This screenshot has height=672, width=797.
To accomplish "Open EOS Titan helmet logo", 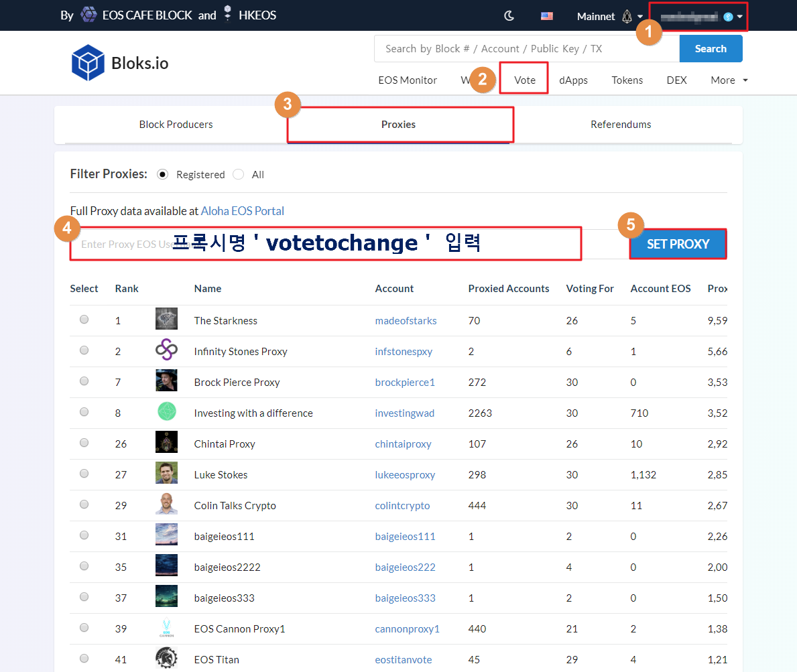I will [x=166, y=658].
